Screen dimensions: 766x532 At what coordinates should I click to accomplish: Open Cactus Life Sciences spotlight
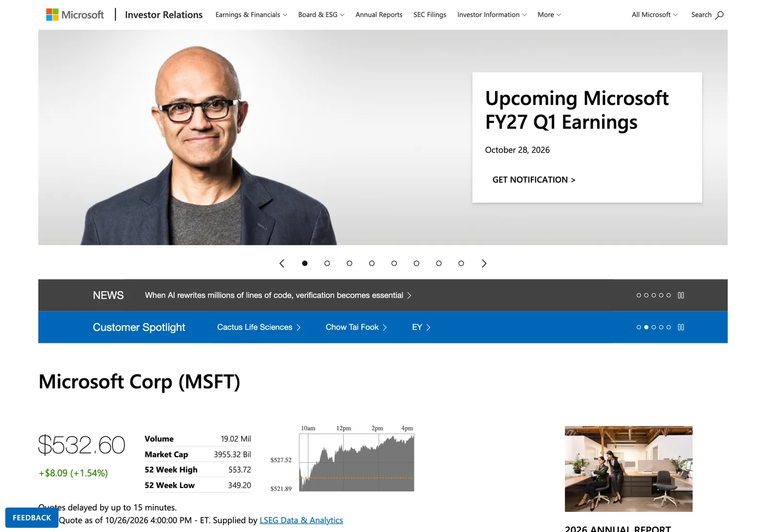pos(259,328)
